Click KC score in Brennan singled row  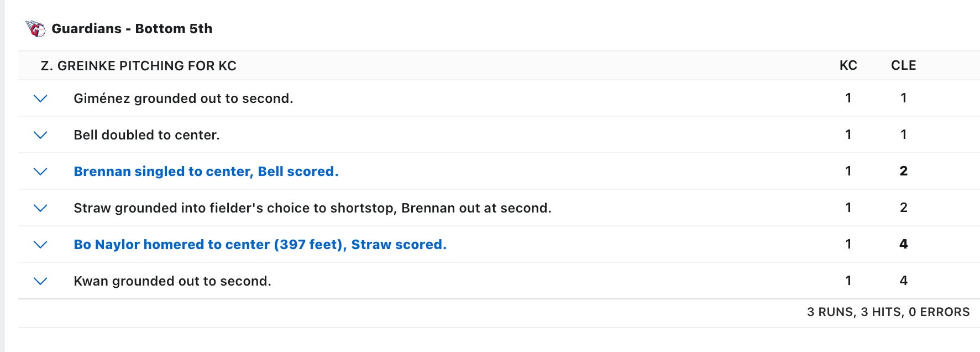tap(848, 172)
